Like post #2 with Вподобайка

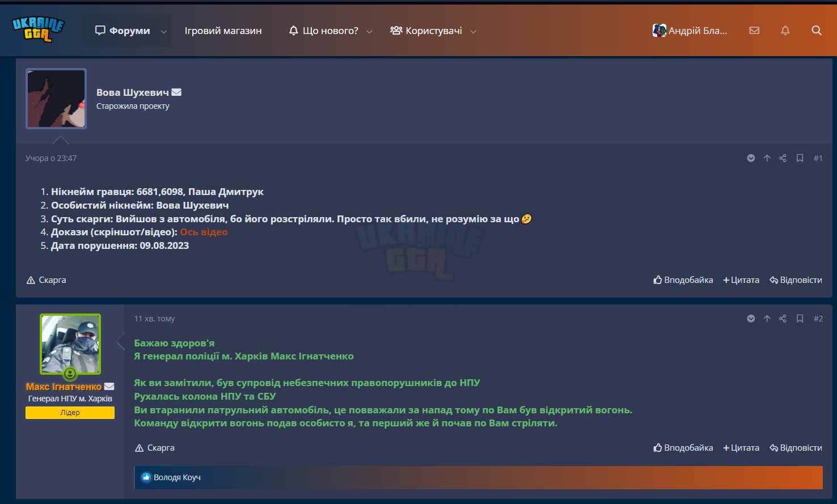click(x=683, y=448)
